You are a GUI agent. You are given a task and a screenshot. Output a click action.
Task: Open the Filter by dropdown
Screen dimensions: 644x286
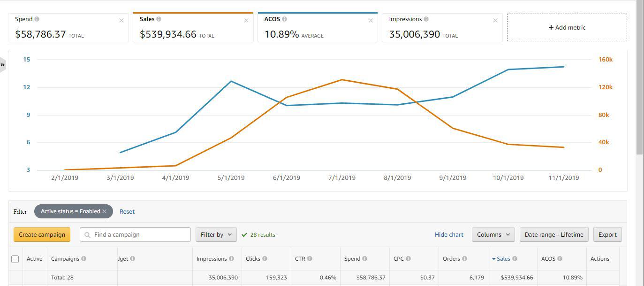click(x=216, y=234)
